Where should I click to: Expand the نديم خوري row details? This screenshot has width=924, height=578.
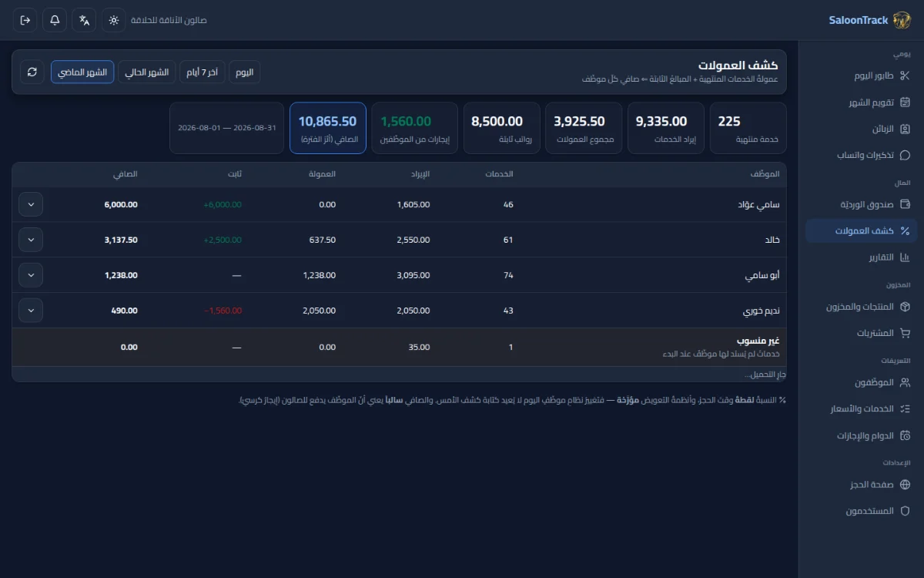[31, 311]
